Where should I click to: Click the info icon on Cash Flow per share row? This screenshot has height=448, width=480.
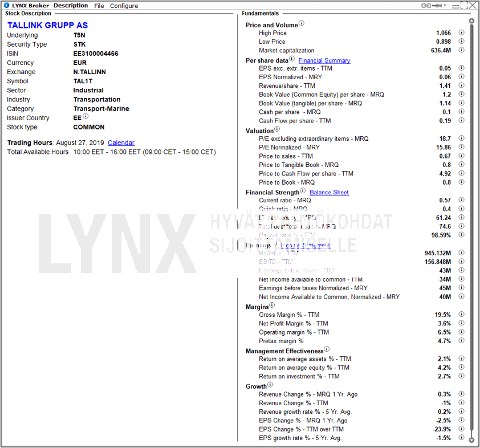(x=461, y=121)
